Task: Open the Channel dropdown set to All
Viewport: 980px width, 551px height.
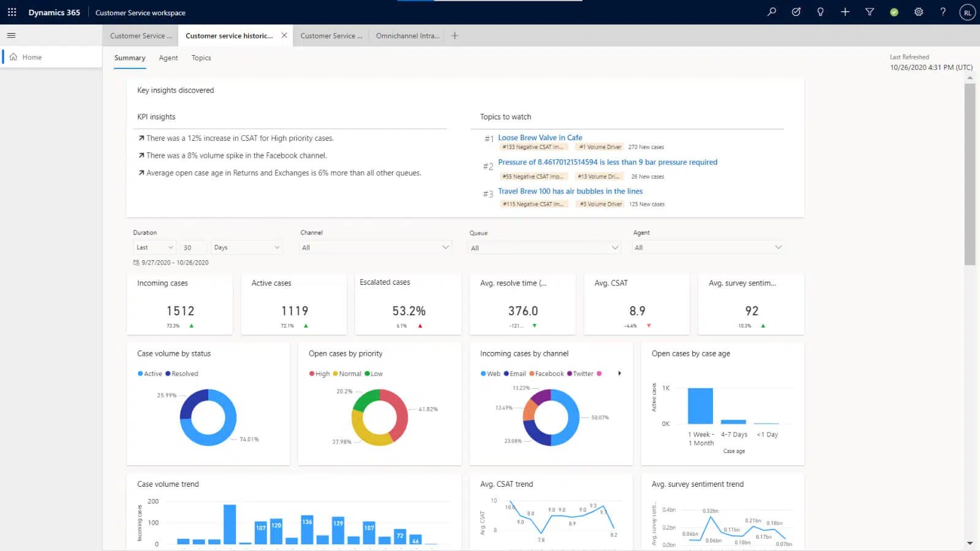Action: [x=375, y=247]
